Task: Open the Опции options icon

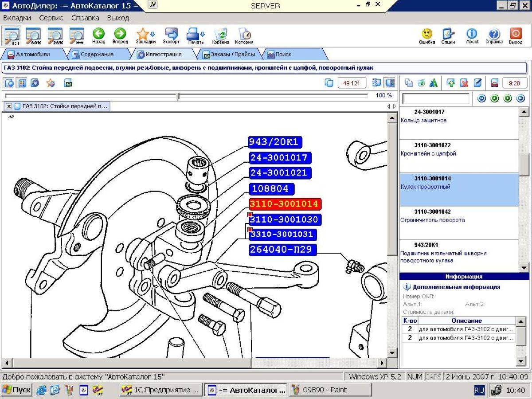Action: tap(448, 35)
